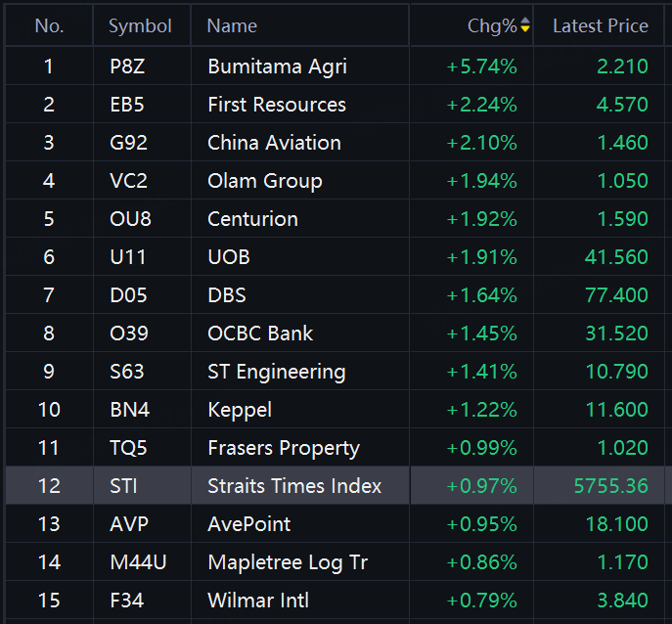Click the +2.24% change value
The image size is (672, 624).
pyautogui.click(x=481, y=105)
